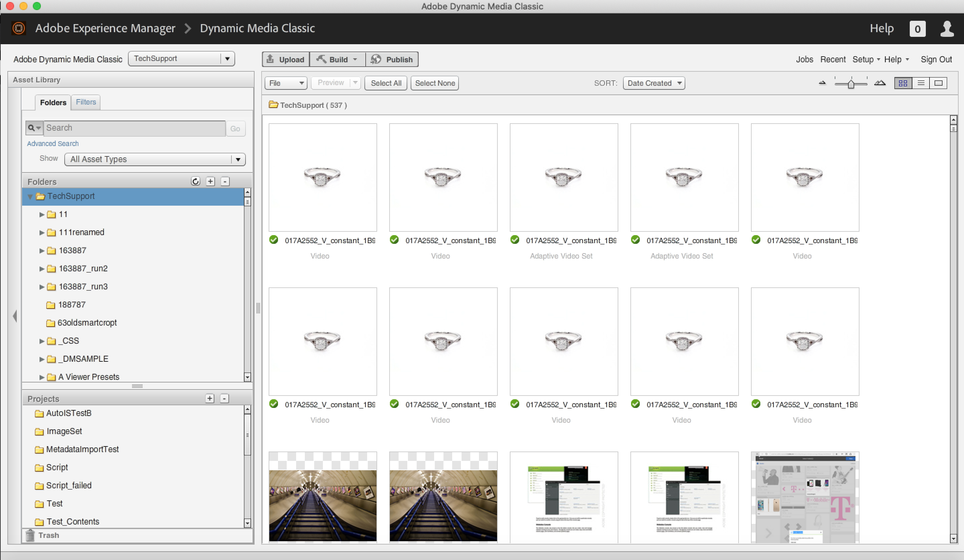Open the user profile icon
964x560 pixels.
coord(947,29)
